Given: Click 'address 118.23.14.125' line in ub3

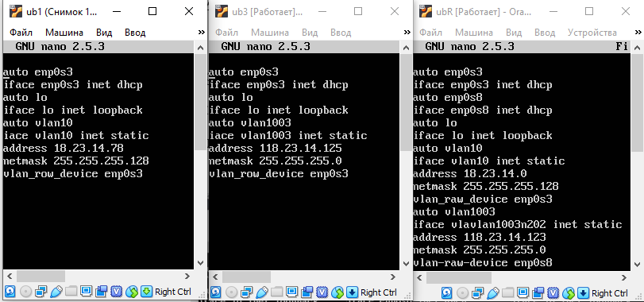Looking at the screenshot, I should coord(276,149).
